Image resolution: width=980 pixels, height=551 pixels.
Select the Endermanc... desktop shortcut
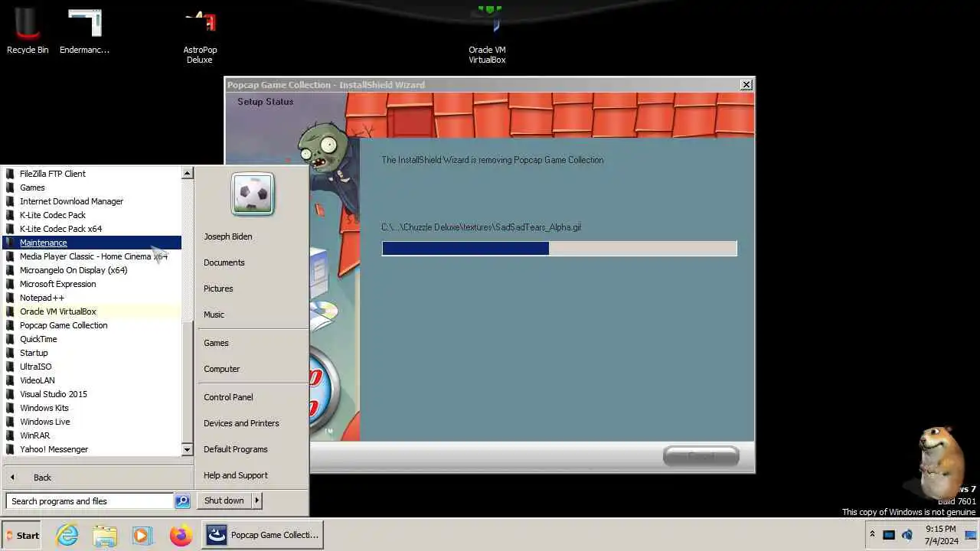tap(84, 31)
